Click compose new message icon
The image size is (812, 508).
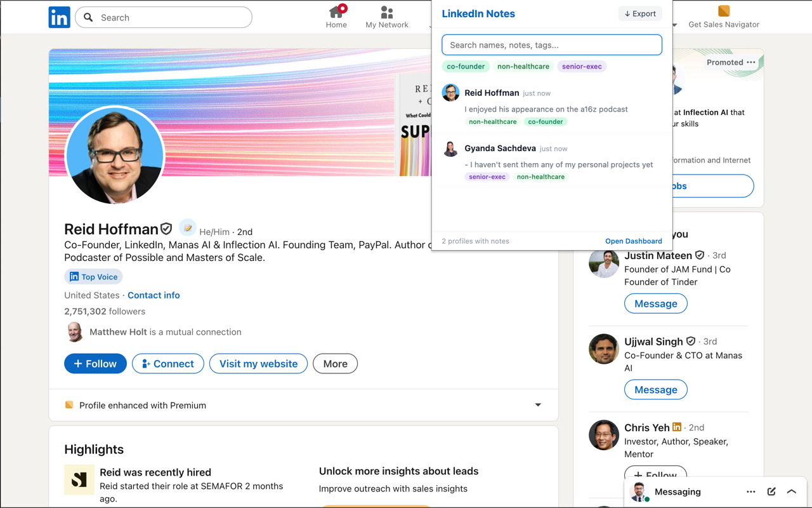click(x=771, y=491)
